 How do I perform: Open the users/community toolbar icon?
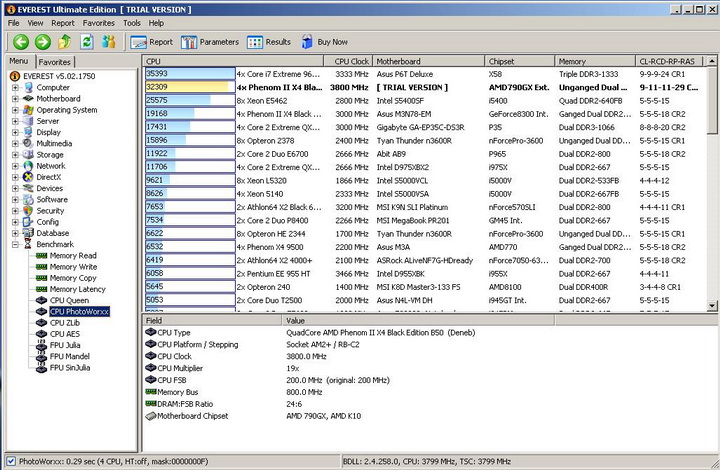(x=109, y=42)
